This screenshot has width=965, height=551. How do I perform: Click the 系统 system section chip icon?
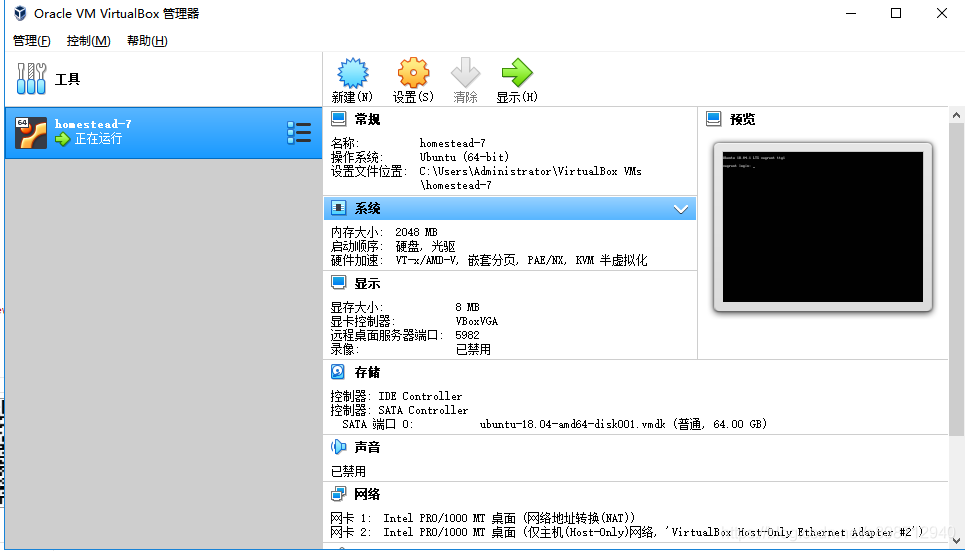click(338, 208)
